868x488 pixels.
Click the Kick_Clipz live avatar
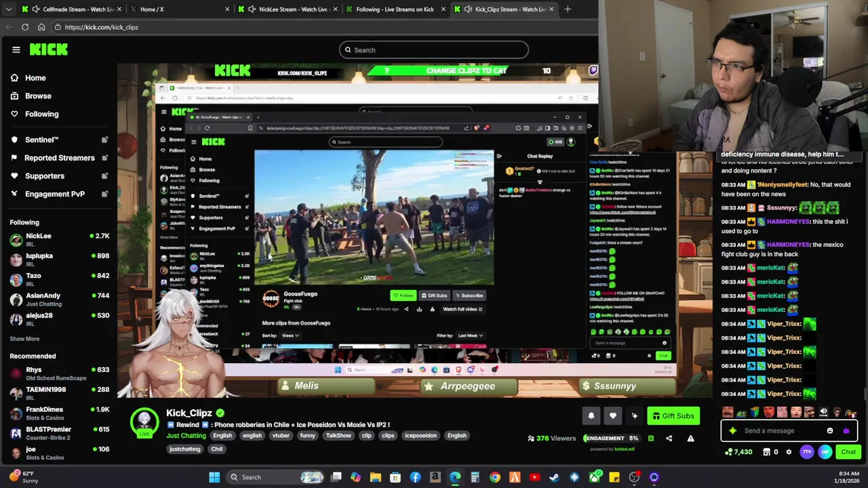tap(144, 422)
